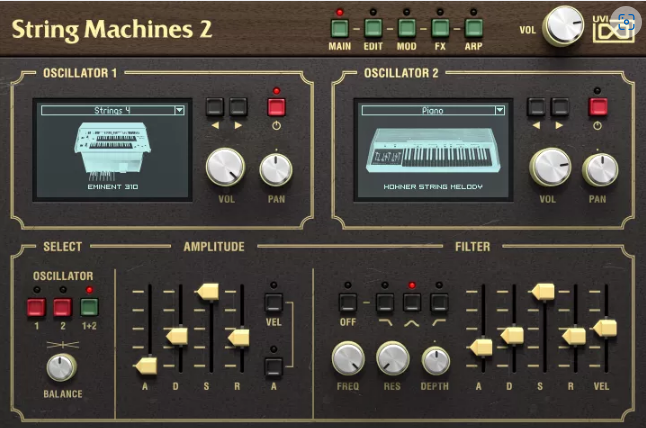This screenshot has height=428, width=646.
Task: Select previous preset in Oscillator 1
Action: [215, 107]
